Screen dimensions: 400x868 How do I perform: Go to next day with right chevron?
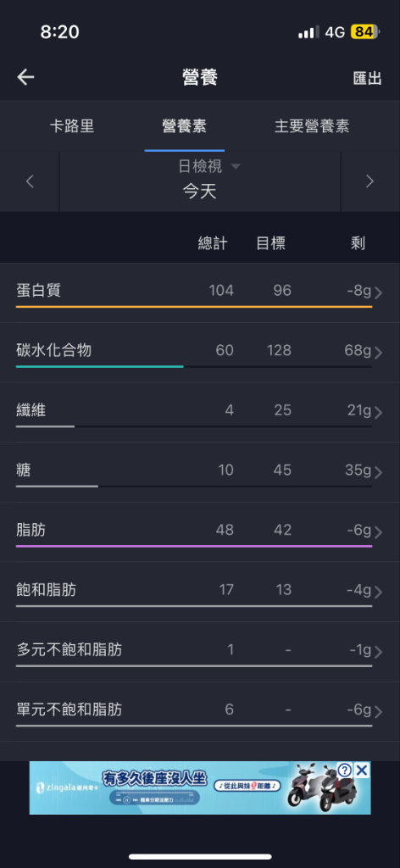pyautogui.click(x=370, y=181)
